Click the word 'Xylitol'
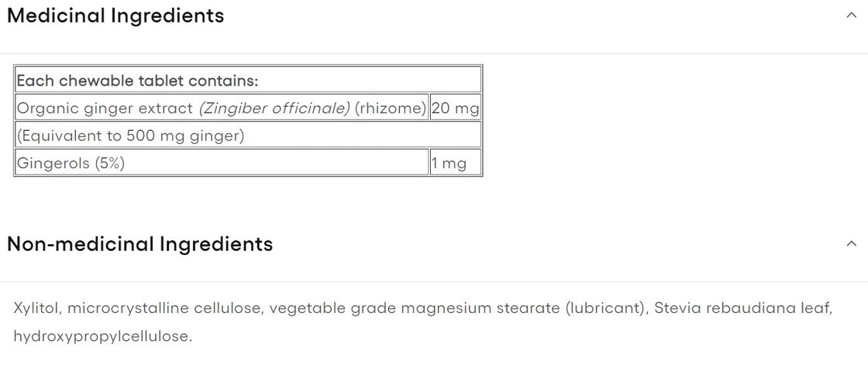Image resolution: width=868 pixels, height=368 pixels. [36, 308]
